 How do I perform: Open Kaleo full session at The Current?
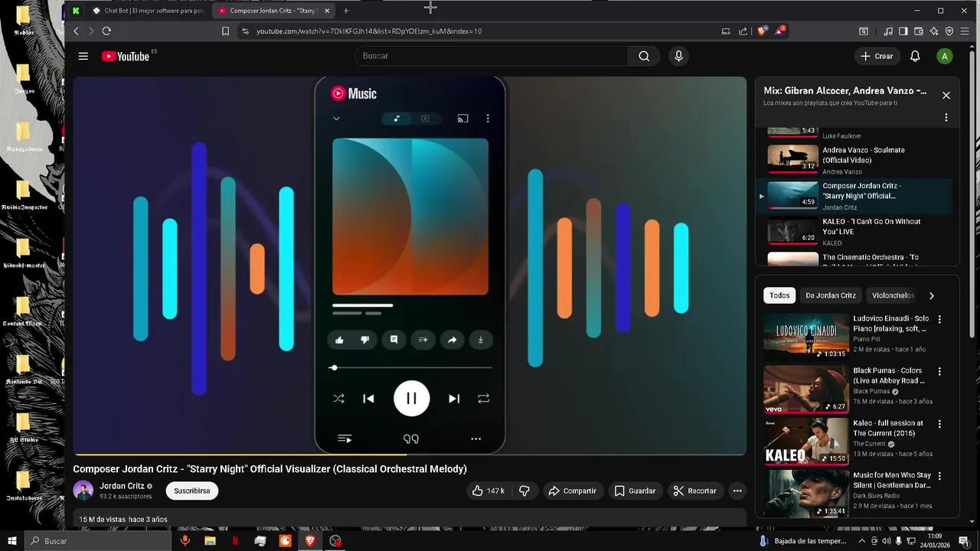click(x=889, y=428)
